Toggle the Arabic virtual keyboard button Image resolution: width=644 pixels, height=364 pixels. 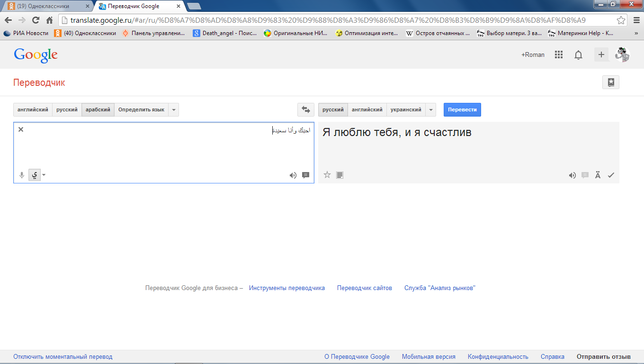pyautogui.click(x=35, y=175)
